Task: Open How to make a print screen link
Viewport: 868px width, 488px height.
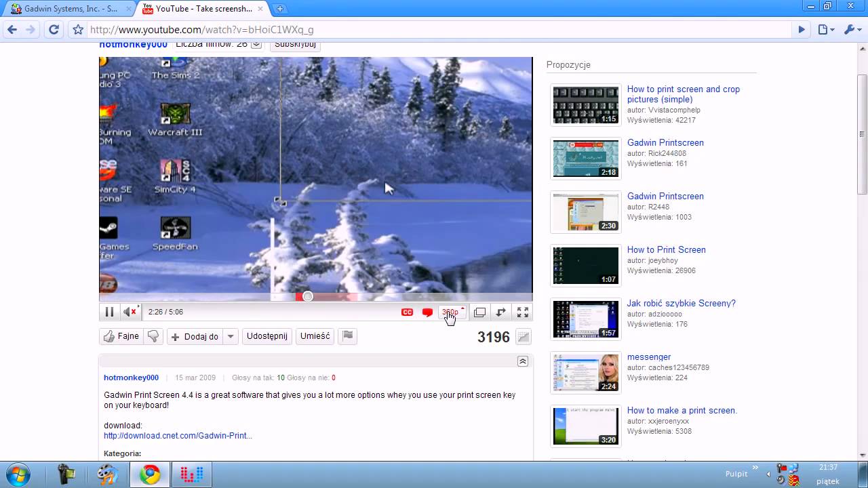Action: click(682, 411)
